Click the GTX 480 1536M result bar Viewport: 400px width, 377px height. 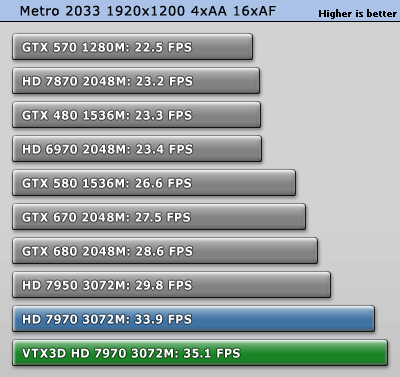click(137, 115)
